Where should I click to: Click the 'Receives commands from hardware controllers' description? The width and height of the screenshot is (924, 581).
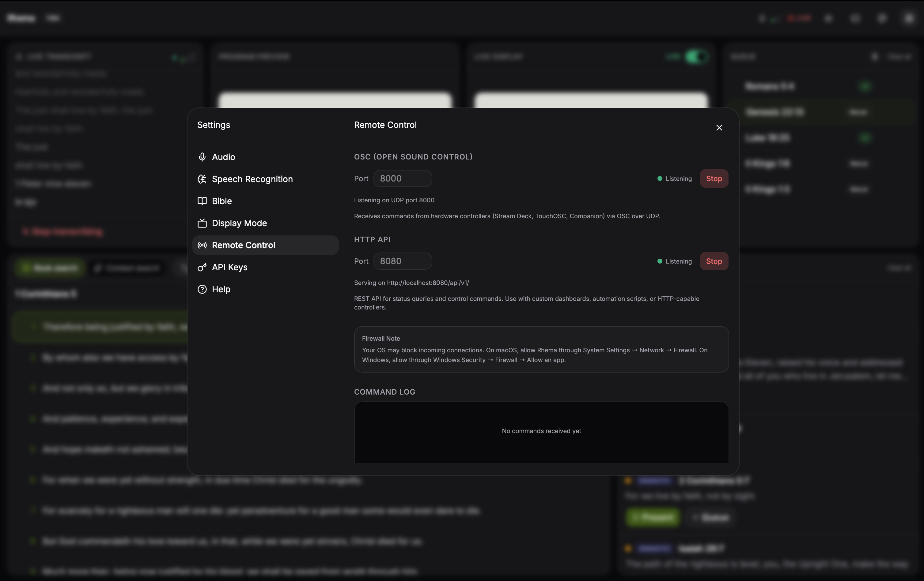coord(507,216)
